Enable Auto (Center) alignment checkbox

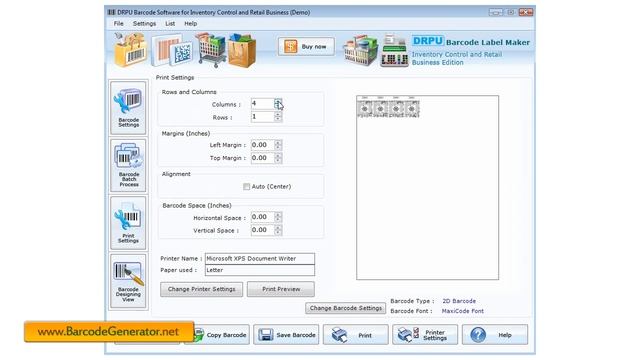click(247, 187)
